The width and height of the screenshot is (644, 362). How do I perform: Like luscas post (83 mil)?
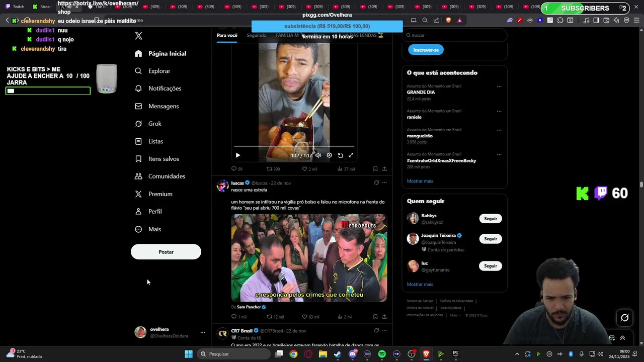310,317
